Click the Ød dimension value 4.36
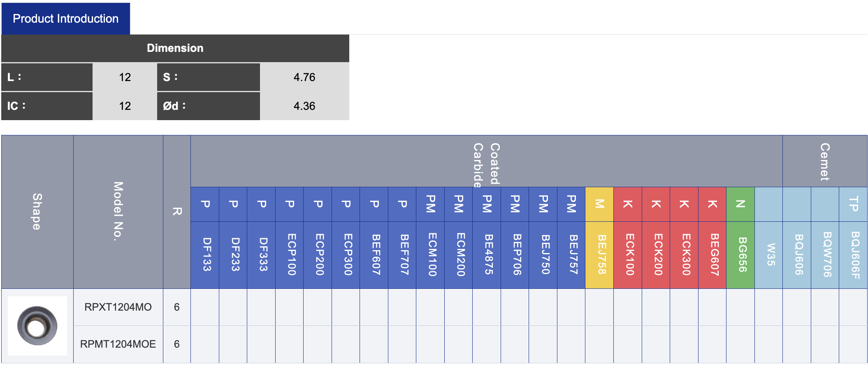This screenshot has width=868, height=367. [x=304, y=106]
